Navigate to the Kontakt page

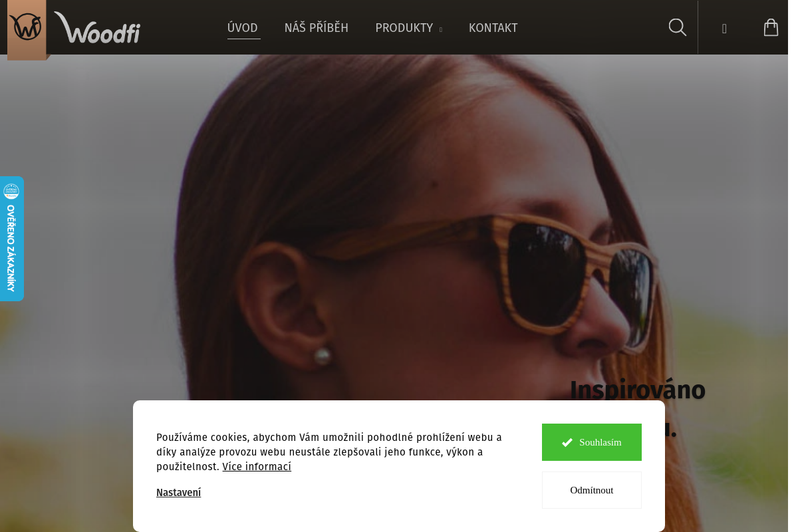pyautogui.click(x=493, y=28)
